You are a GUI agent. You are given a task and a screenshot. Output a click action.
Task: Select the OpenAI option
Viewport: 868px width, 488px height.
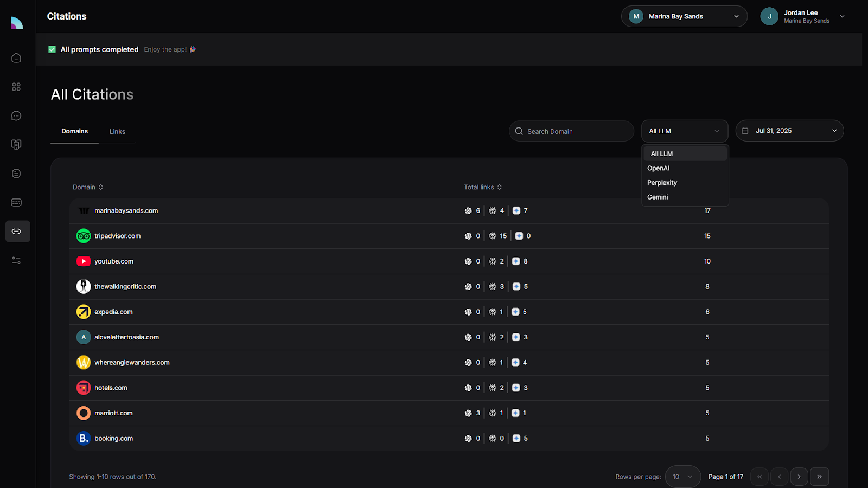[x=685, y=168]
